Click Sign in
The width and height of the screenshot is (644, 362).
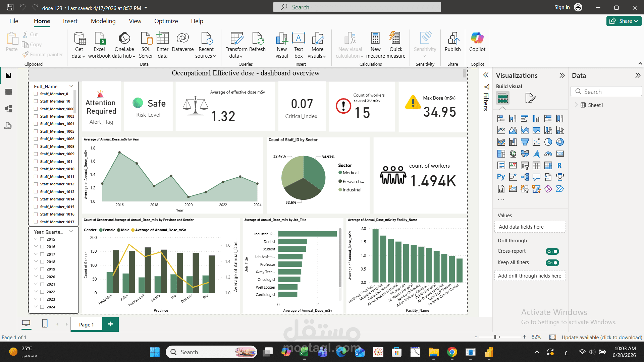pyautogui.click(x=562, y=7)
